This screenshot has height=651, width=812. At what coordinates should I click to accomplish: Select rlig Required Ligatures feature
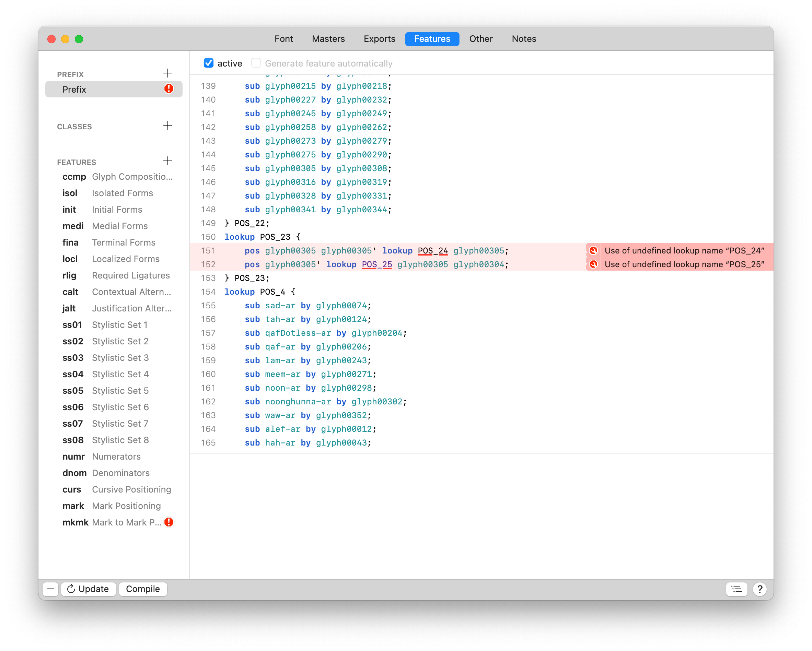[114, 275]
